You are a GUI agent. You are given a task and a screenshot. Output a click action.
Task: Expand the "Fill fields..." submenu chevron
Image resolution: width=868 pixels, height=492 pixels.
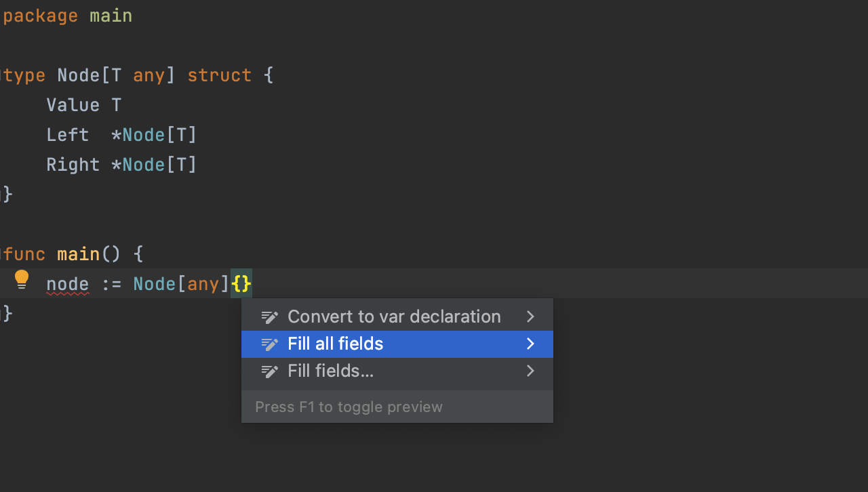(x=530, y=371)
